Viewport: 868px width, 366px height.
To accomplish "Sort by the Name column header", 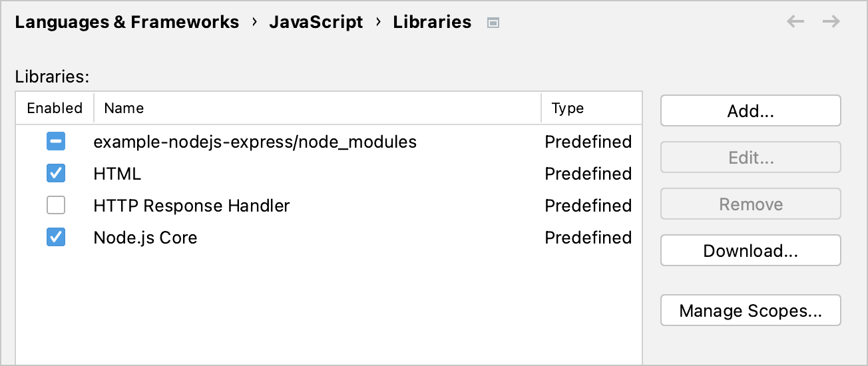I will (x=317, y=108).
